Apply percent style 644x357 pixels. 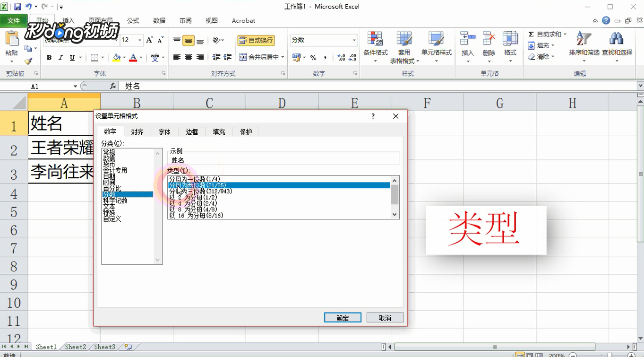[x=313, y=58]
